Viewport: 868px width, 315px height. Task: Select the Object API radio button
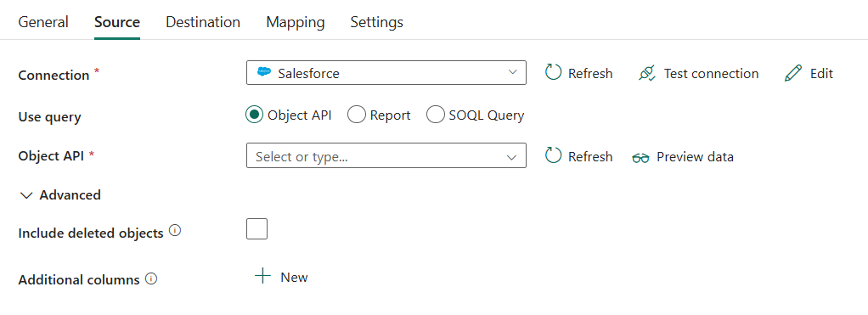click(254, 115)
